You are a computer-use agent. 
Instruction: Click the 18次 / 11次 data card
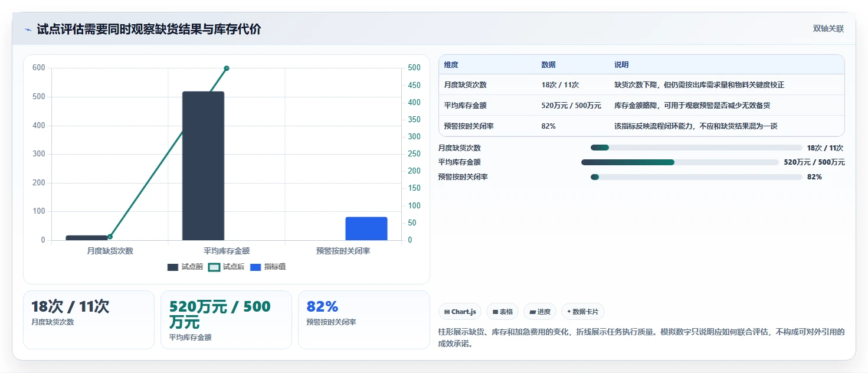pos(89,320)
